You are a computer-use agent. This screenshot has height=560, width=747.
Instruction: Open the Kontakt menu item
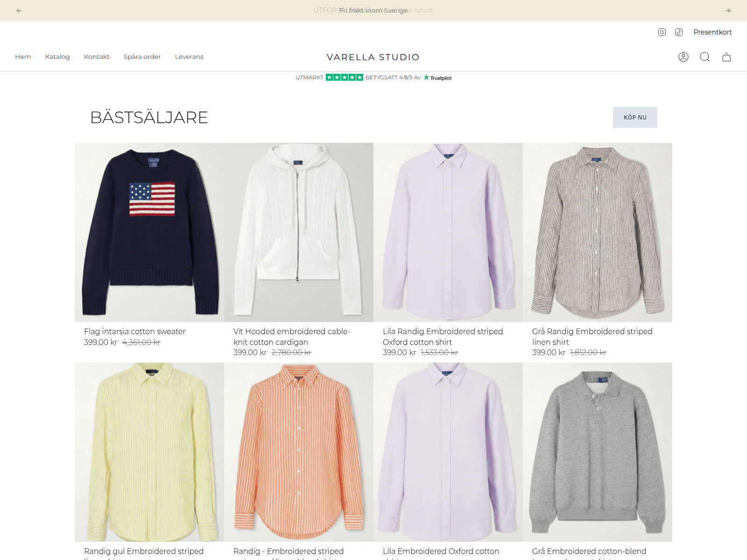(97, 56)
